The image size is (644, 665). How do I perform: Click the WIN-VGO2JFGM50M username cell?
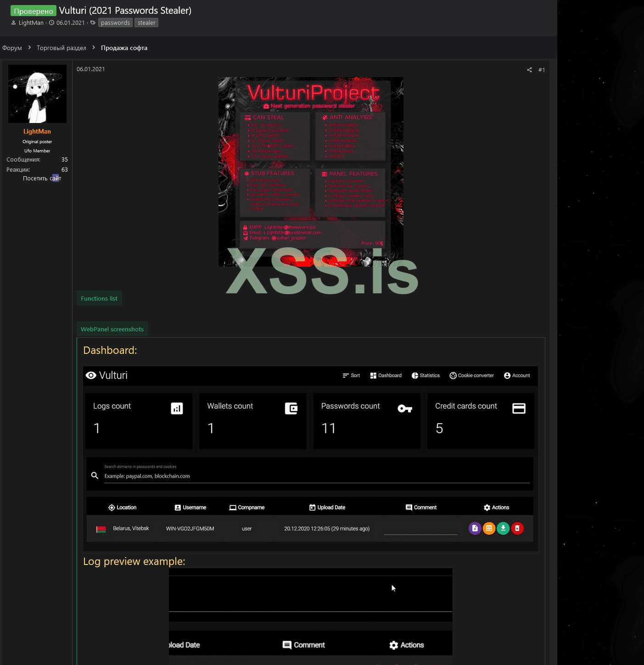coord(190,529)
